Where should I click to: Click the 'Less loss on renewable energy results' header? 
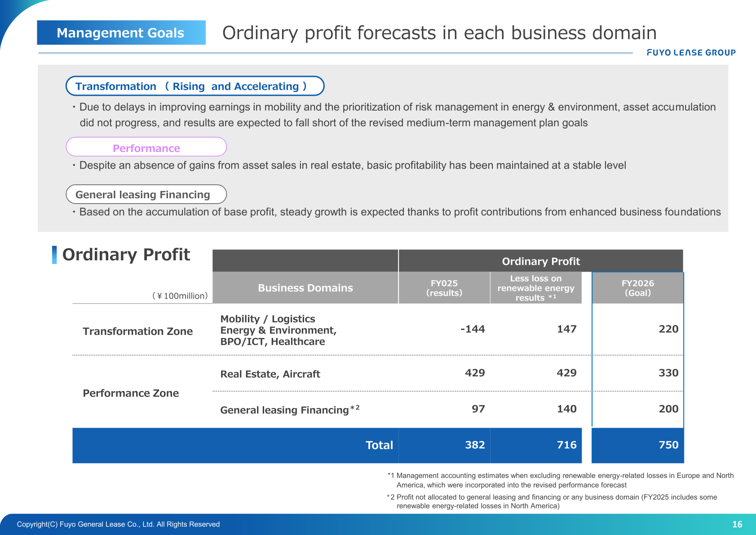point(536,288)
